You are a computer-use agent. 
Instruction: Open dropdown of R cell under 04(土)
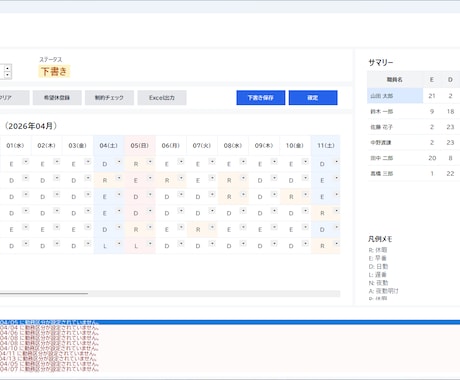point(119,178)
